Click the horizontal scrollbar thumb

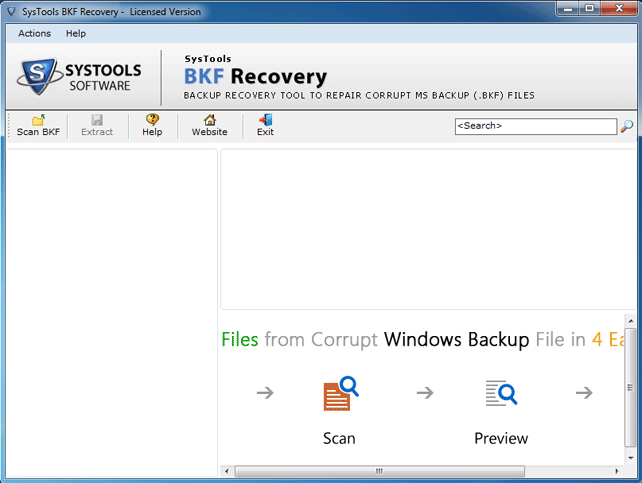(380, 471)
